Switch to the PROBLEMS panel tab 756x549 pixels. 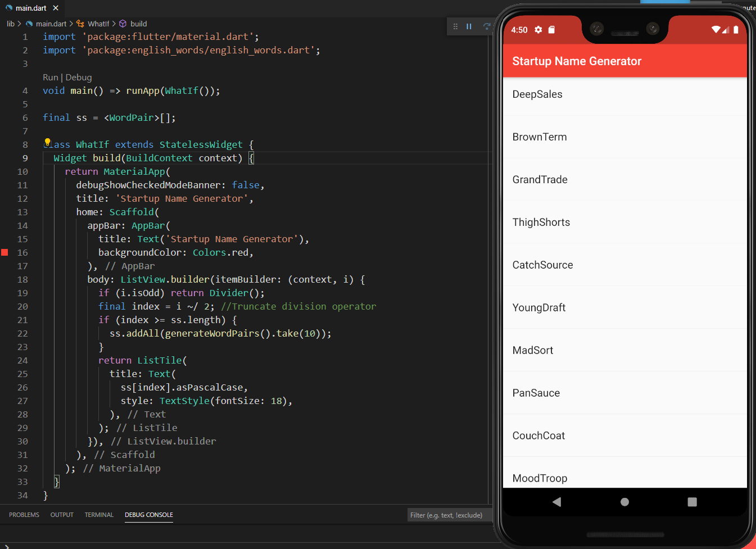pos(24,515)
